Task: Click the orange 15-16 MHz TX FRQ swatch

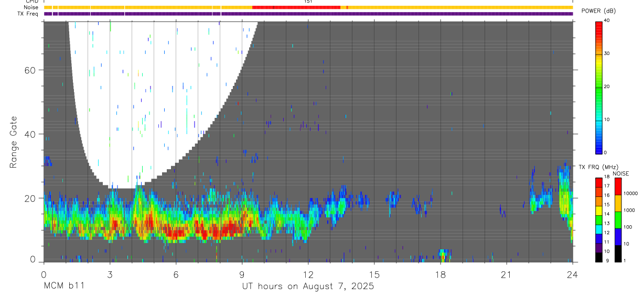Action: 598,201
